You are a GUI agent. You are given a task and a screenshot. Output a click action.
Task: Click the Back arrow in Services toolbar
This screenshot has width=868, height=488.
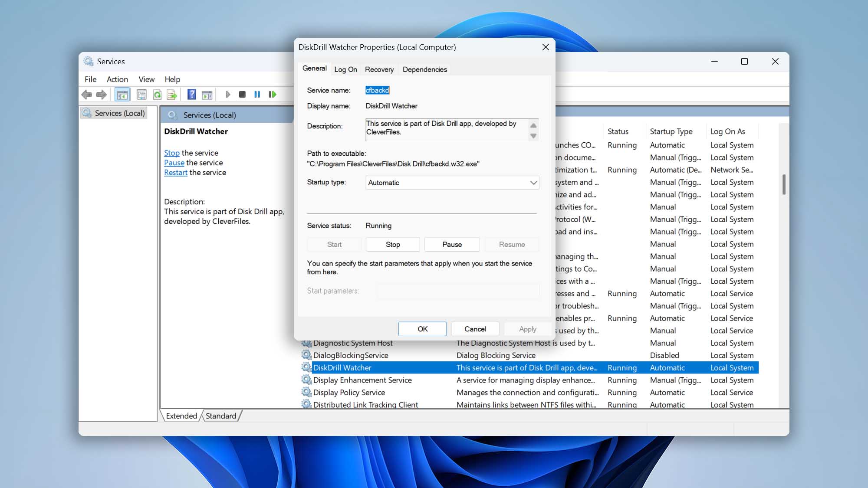click(87, 94)
